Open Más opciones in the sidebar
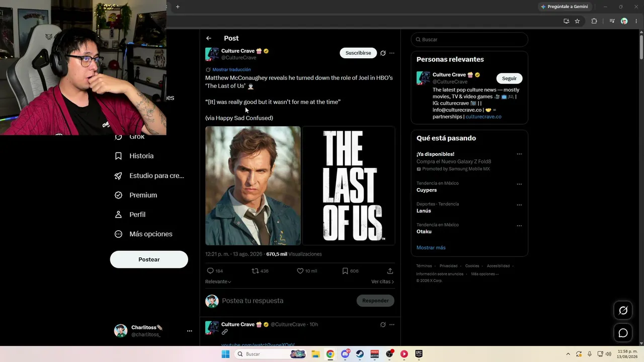 pyautogui.click(x=143, y=234)
